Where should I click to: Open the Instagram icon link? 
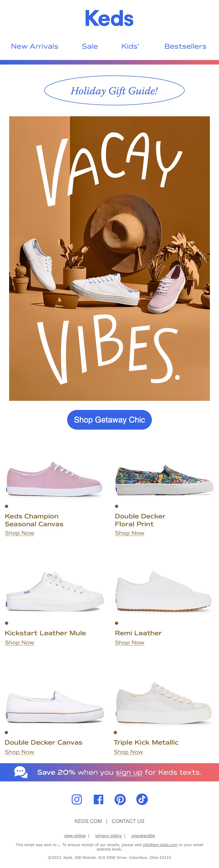coord(77,799)
